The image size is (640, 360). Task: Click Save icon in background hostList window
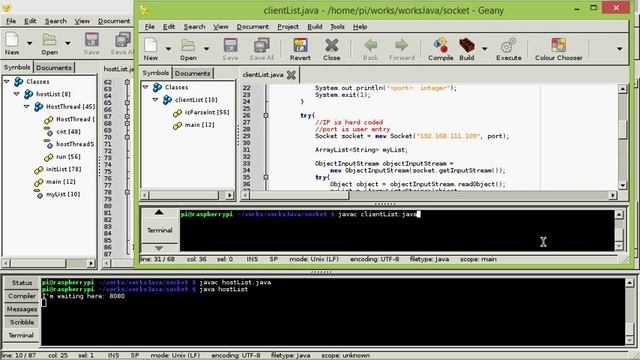(x=91, y=40)
